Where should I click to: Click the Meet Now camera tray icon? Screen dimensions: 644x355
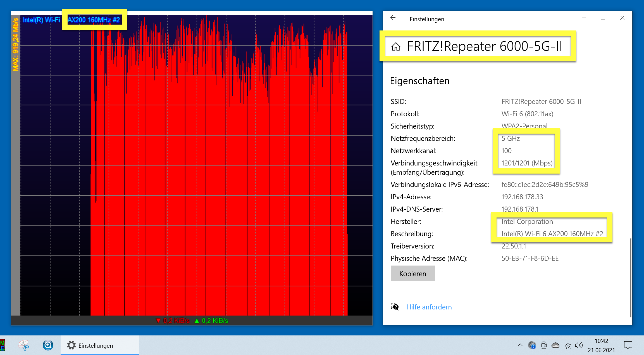[x=544, y=345]
